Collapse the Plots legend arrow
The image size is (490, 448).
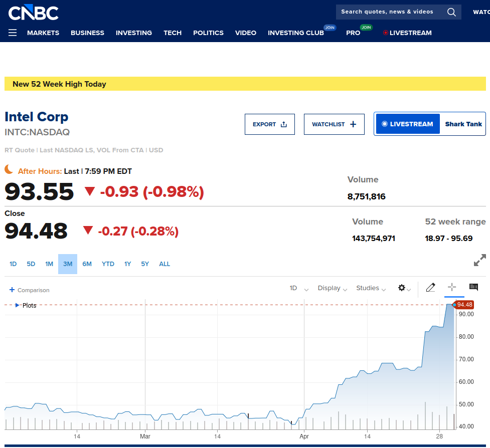(x=17, y=305)
